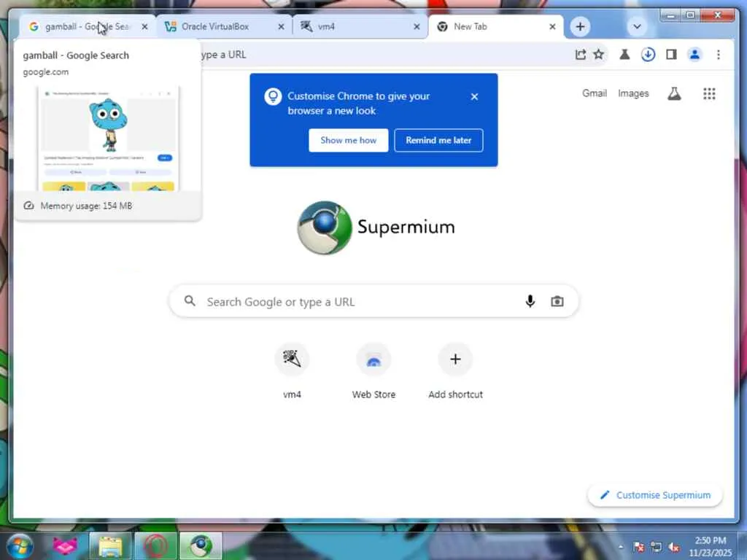The width and height of the screenshot is (747, 560).
Task: Switch to the vm4 tab
Action: [360, 27]
